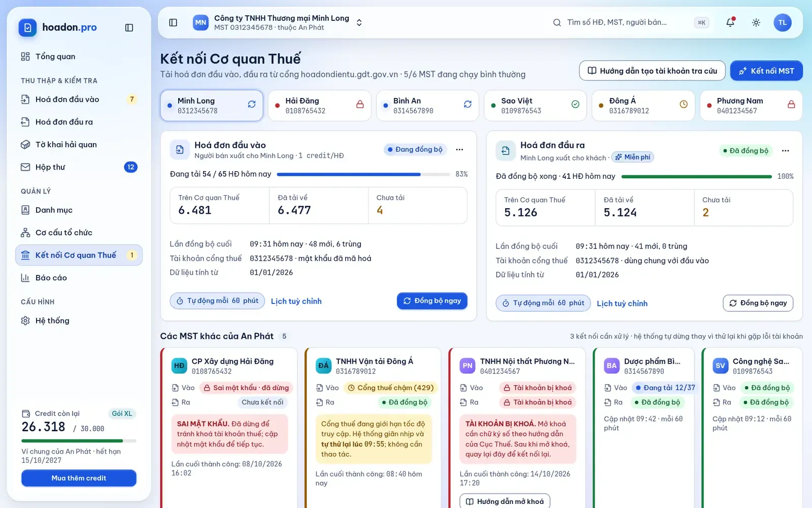812x508 pixels.
Task: Click lock icon on Phương Nam tab
Action: point(791,104)
